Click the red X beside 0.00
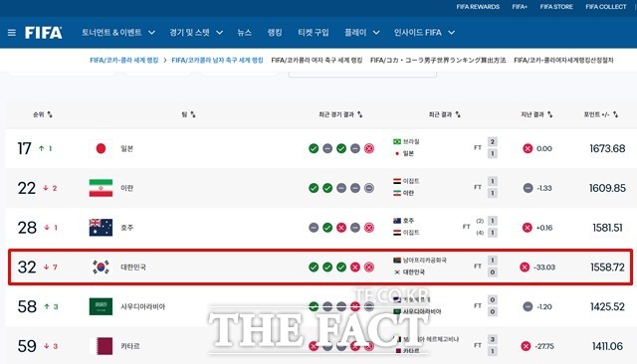Screen dimensions: 637x364 coord(528,148)
